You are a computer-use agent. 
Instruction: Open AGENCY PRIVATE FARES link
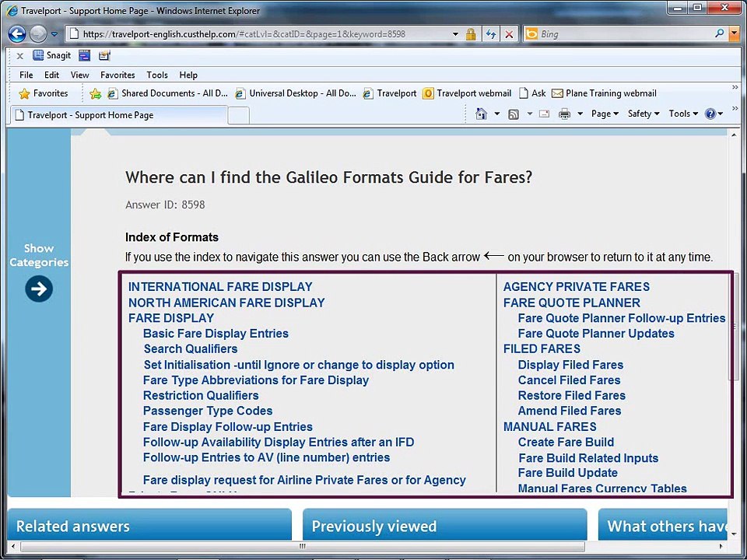577,287
